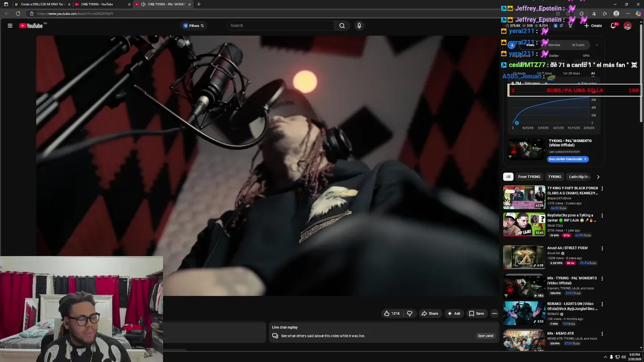Click the address bar URL
Image resolution: width=644 pixels, height=362 pixels.
(75, 14)
